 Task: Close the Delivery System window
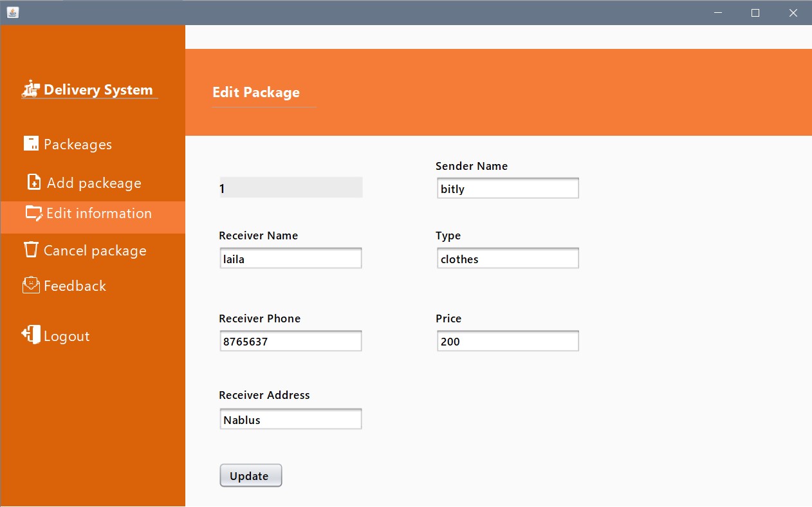(793, 12)
